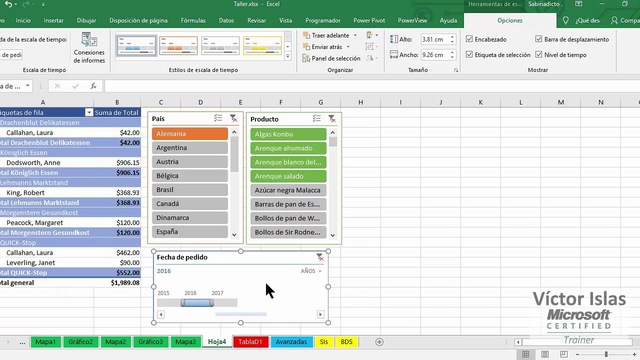Image resolution: width=640 pixels, height=360 pixels.
Task: Select Bélgica in País slicer
Action: (x=190, y=176)
